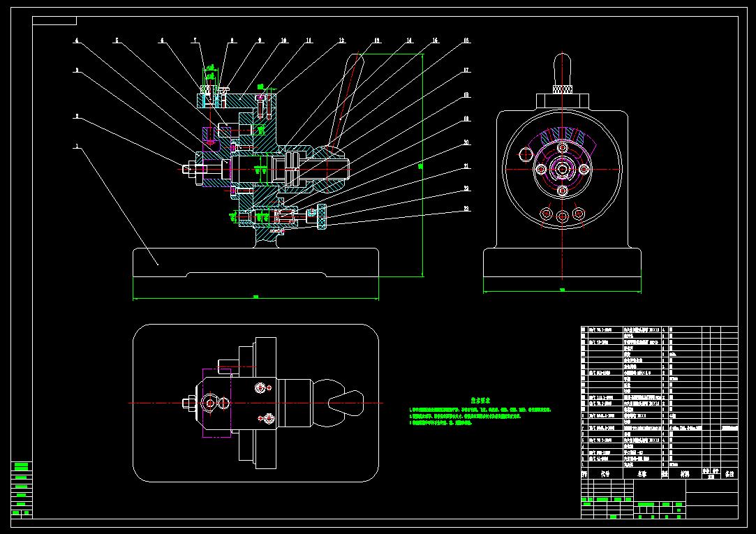756x534 pixels.
Task: Pick the central hub of the circular side view
Action: click(562, 169)
